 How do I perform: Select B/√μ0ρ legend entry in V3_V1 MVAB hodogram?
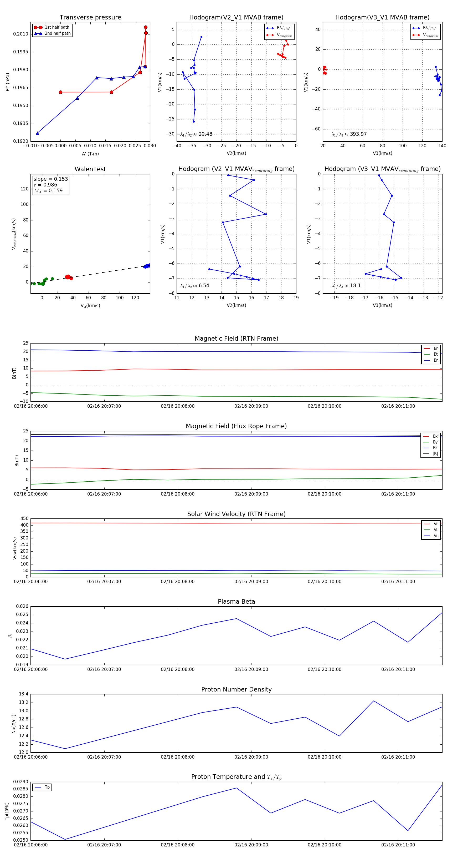tap(425, 28)
